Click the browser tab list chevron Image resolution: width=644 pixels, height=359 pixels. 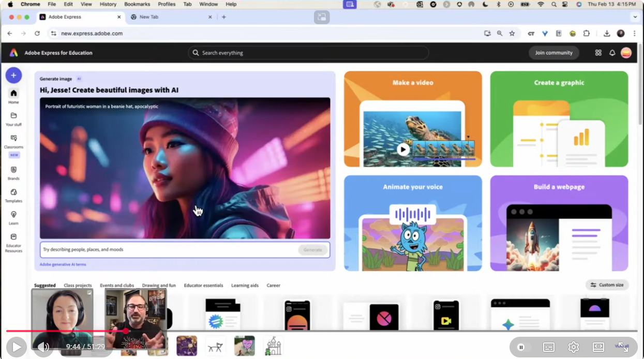[635, 17]
